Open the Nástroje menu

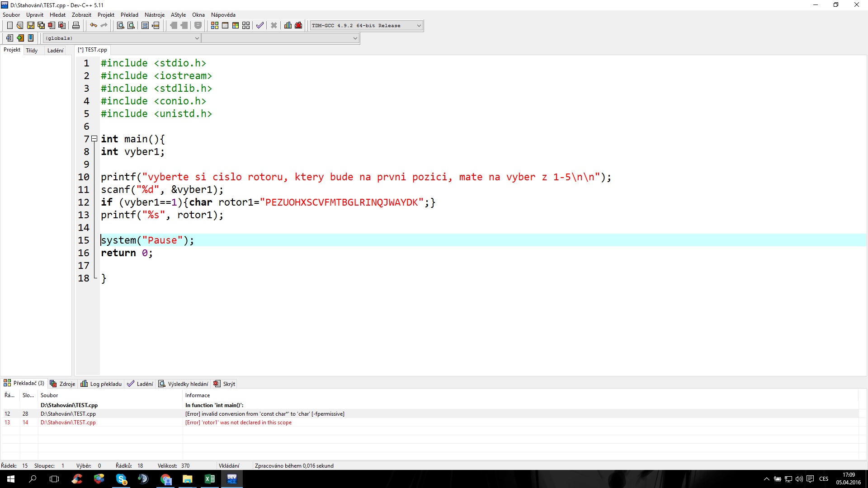(154, 15)
